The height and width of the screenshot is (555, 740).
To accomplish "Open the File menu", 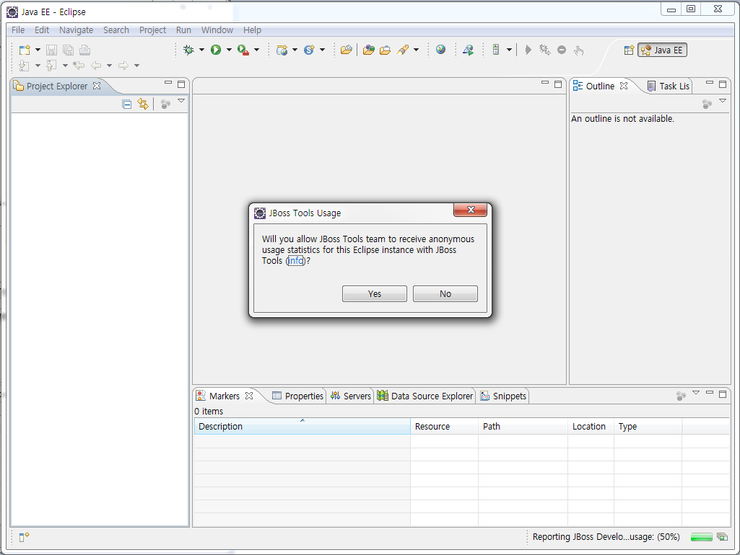I will pyautogui.click(x=18, y=30).
